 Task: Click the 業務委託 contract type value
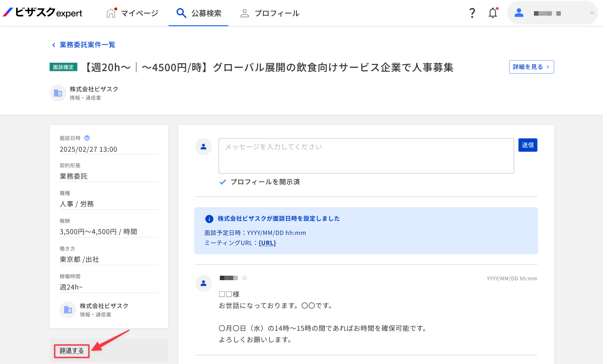tap(74, 176)
